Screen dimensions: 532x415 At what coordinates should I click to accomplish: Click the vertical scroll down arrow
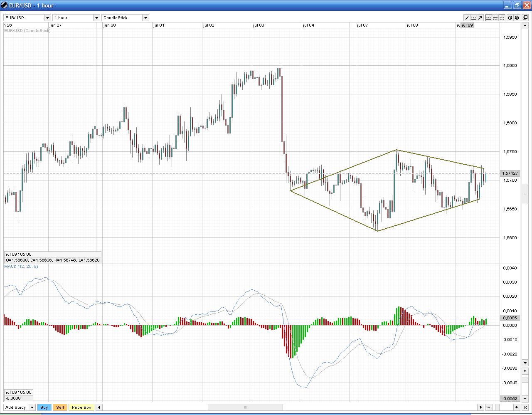[525, 363]
